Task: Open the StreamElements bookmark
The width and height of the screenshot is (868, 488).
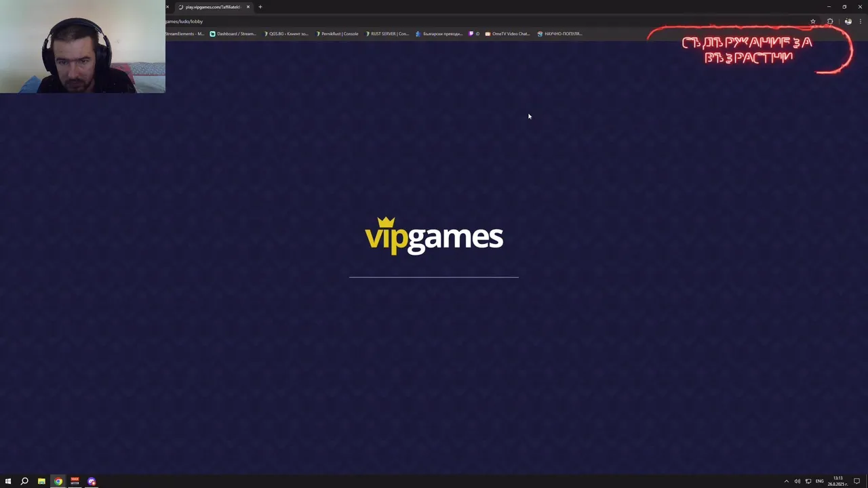Action: point(184,33)
